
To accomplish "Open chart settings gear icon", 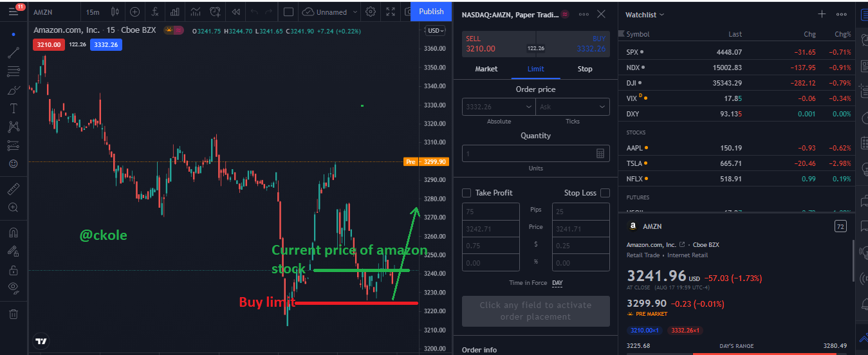I will click(371, 12).
